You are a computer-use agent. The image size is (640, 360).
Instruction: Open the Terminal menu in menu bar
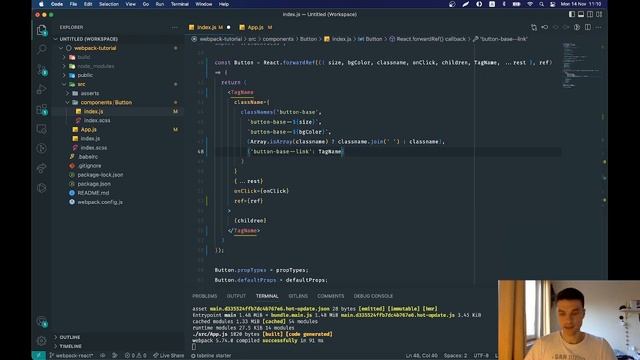point(180,4)
